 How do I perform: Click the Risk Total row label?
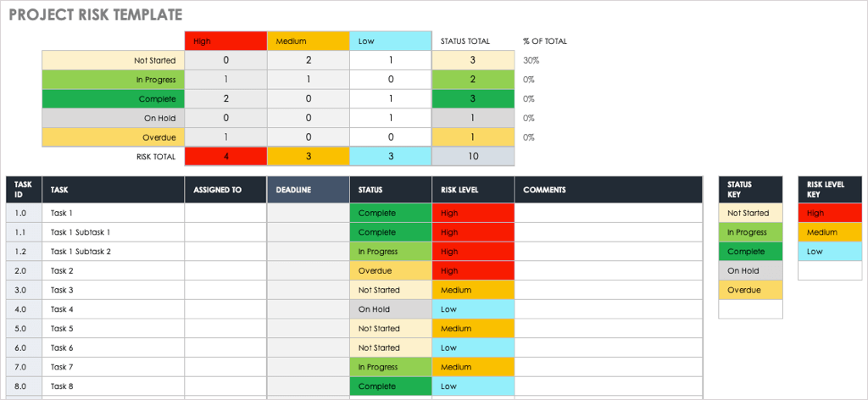[x=156, y=157]
